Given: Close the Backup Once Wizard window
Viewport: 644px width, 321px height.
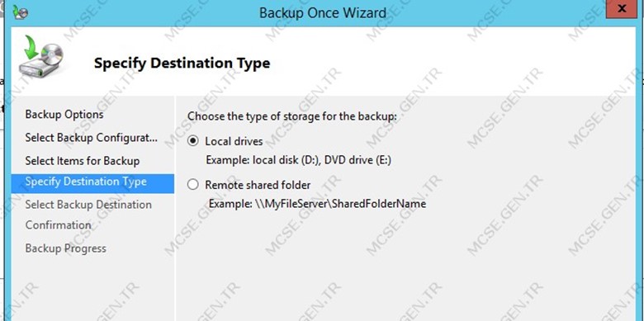Looking at the screenshot, I should (622, 8).
